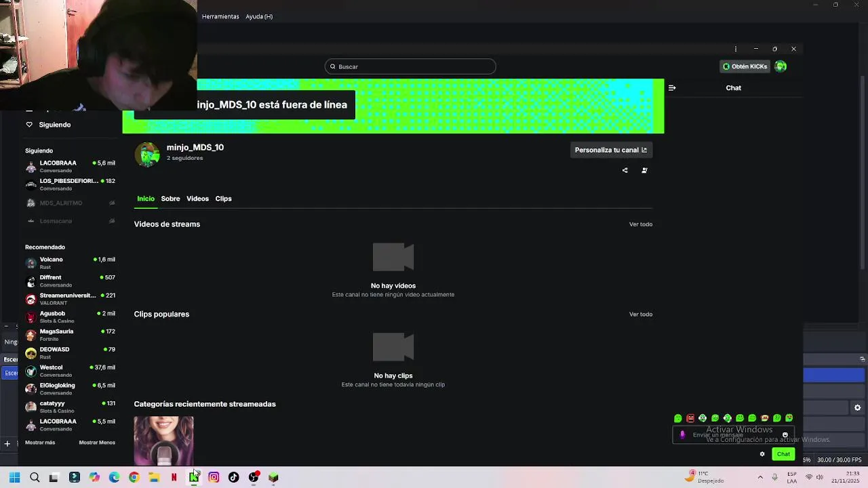Image resolution: width=868 pixels, height=488 pixels.
Task: Open the OBS settings gear icon
Action: (x=858, y=407)
